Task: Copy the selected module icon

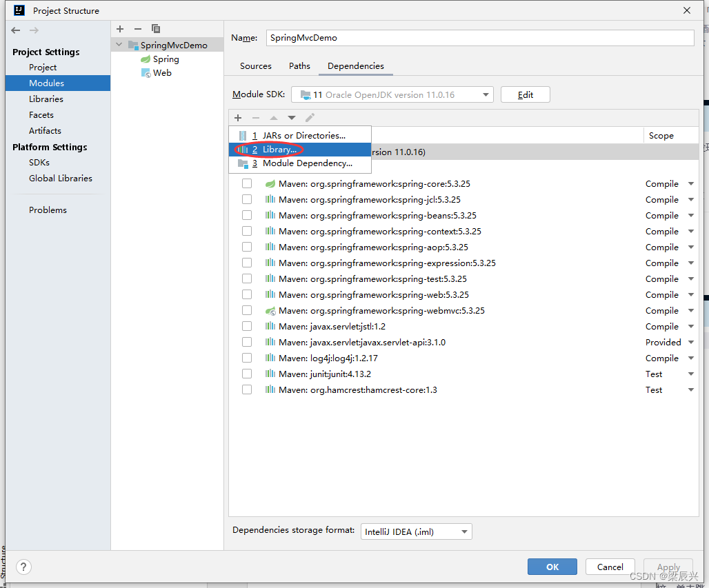Action: (x=156, y=29)
